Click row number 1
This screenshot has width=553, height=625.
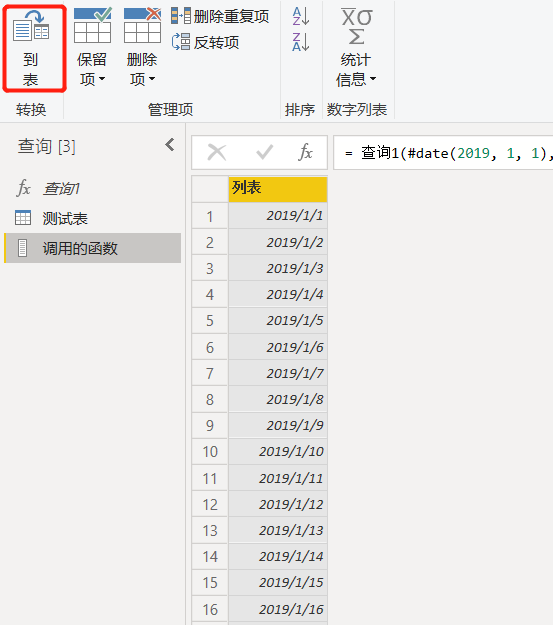210,216
